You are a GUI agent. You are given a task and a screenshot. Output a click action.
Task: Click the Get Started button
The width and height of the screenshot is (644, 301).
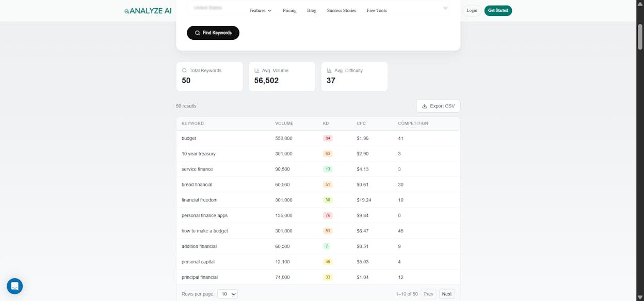[498, 10]
